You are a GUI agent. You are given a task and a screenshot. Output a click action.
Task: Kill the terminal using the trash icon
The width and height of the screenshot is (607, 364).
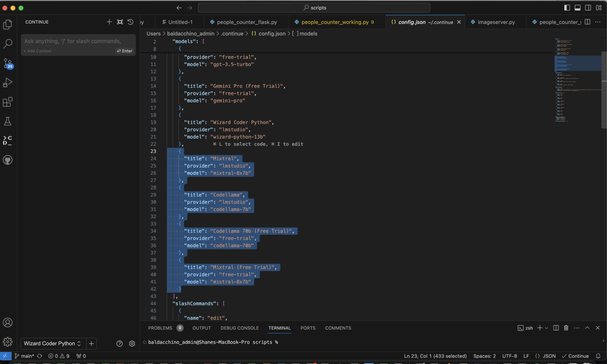tap(566, 328)
